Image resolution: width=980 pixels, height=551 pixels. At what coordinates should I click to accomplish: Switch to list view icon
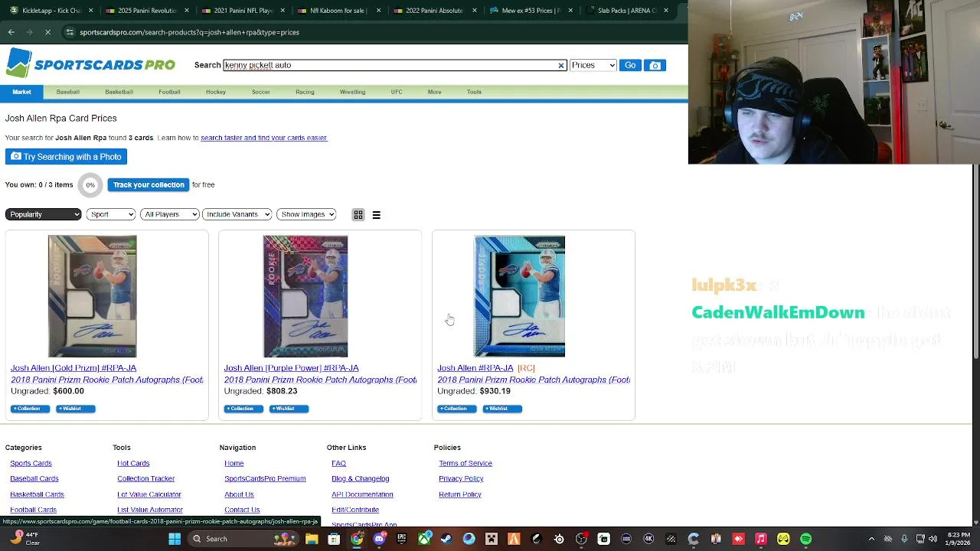tap(376, 215)
